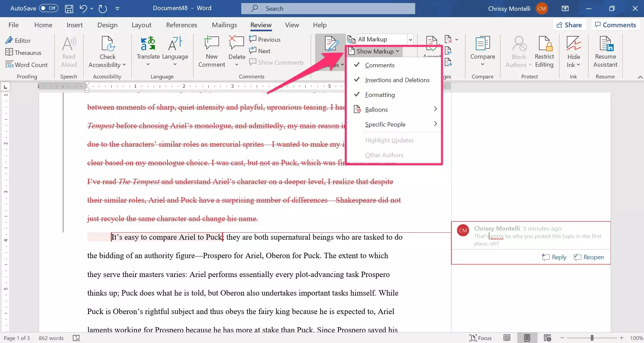The height and width of the screenshot is (343, 644).
Task: Click the Word Count button
Action: 26,65
